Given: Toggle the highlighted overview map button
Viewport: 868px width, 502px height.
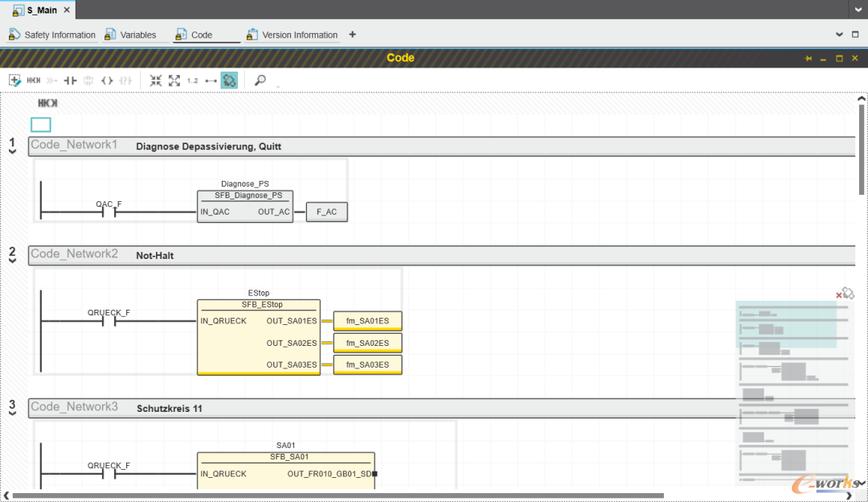Looking at the screenshot, I should [x=229, y=80].
